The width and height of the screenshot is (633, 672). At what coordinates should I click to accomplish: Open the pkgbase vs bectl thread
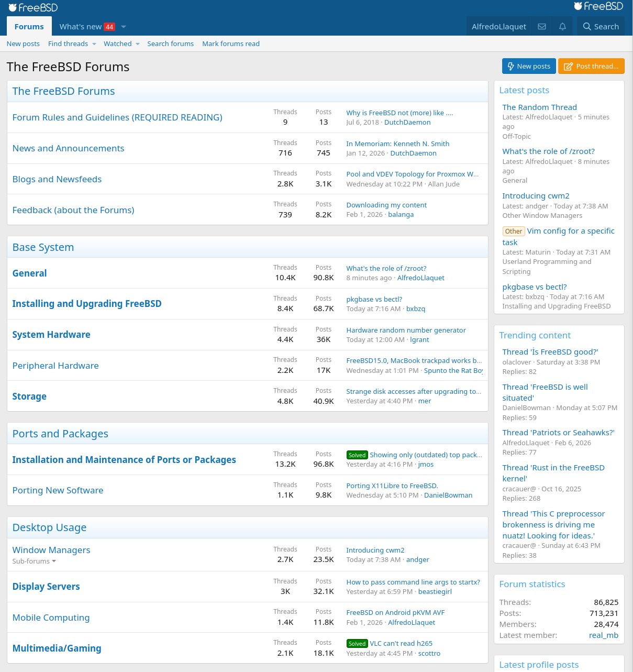[x=374, y=299]
